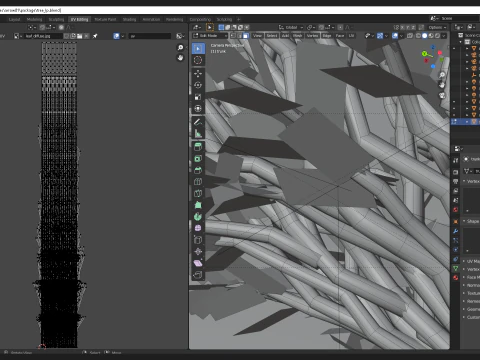Open the Material properties tab
Image resolution: width=480 pixels, height=360 pixels.
[x=456, y=278]
